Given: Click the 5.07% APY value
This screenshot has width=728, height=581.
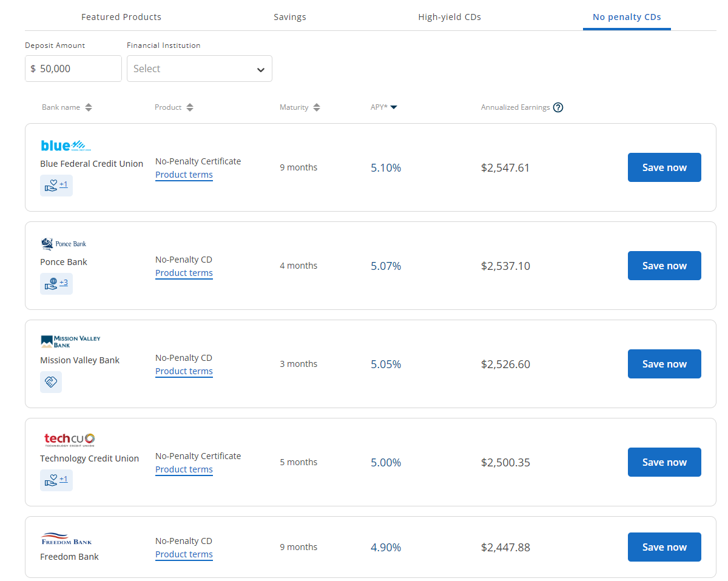Looking at the screenshot, I should point(386,266).
